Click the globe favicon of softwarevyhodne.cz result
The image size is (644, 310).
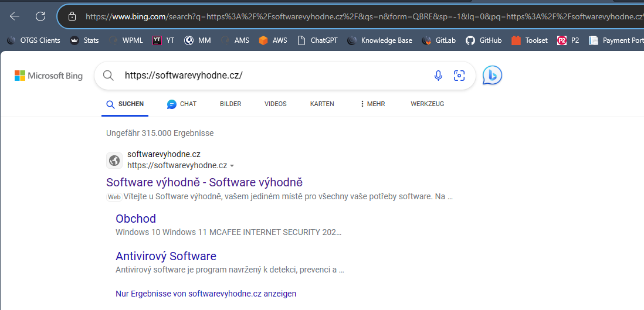pos(114,161)
